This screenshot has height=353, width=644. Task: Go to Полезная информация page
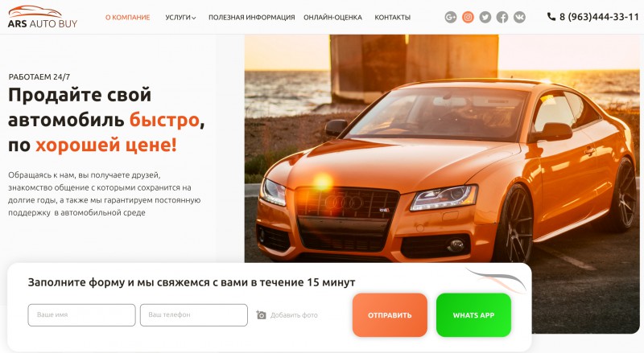click(251, 17)
